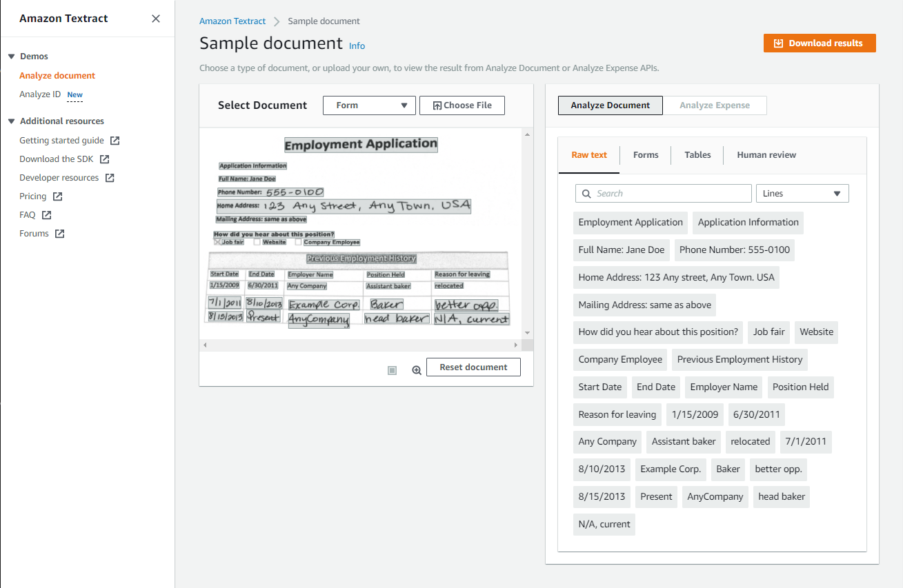This screenshot has width=903, height=588.
Task: Click the 'Example Corp.' text chip
Action: coord(671,469)
